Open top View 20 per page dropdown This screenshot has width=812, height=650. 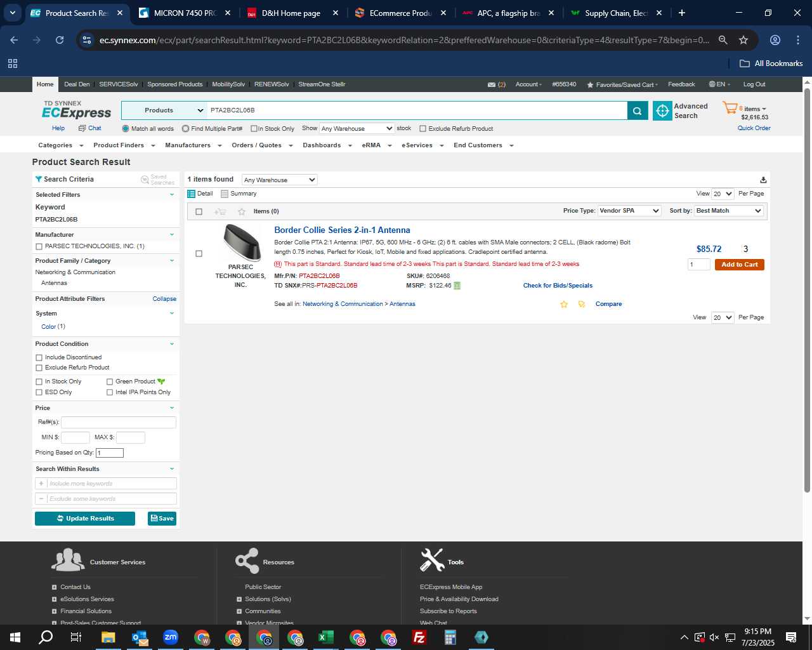(723, 194)
